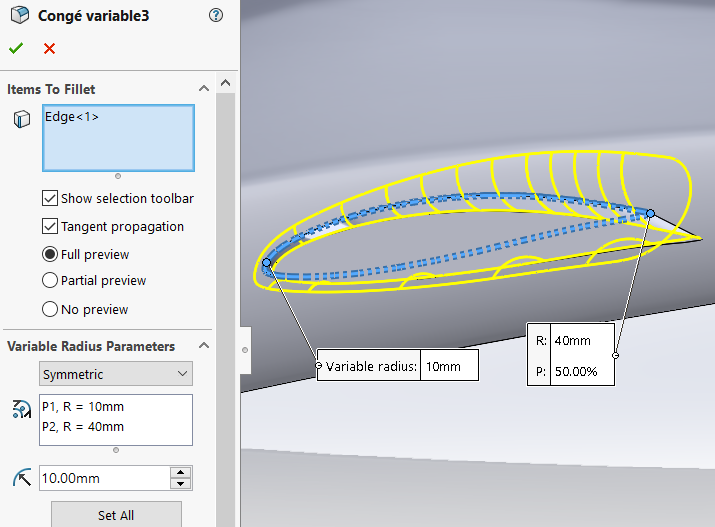Select Partial preview radio option
The width and height of the screenshot is (715, 527).
tap(50, 281)
